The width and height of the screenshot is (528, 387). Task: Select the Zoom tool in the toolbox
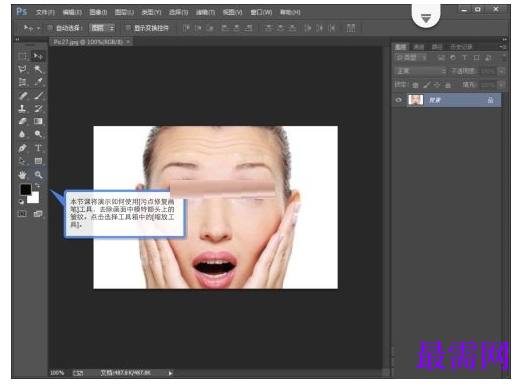point(38,175)
